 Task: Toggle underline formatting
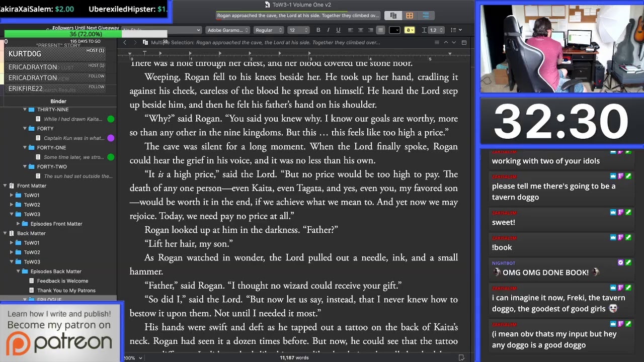click(x=338, y=30)
